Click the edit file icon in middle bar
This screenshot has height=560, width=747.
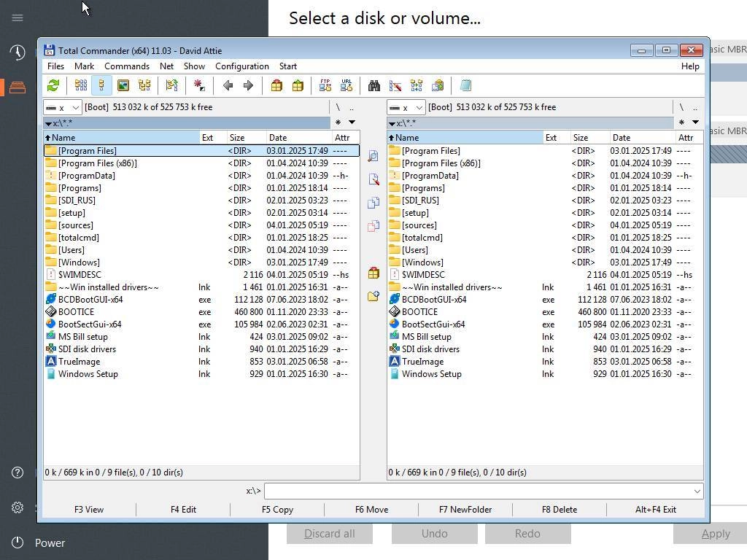[373, 179]
